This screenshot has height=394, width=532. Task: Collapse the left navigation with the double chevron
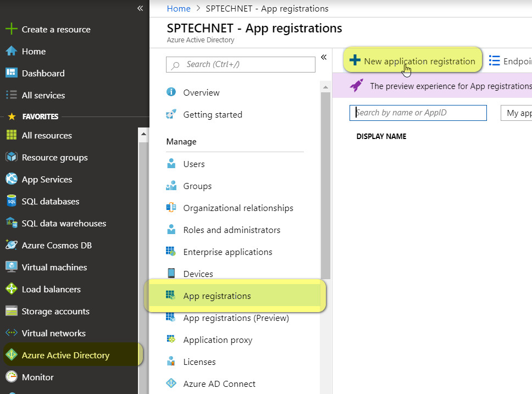pos(140,8)
